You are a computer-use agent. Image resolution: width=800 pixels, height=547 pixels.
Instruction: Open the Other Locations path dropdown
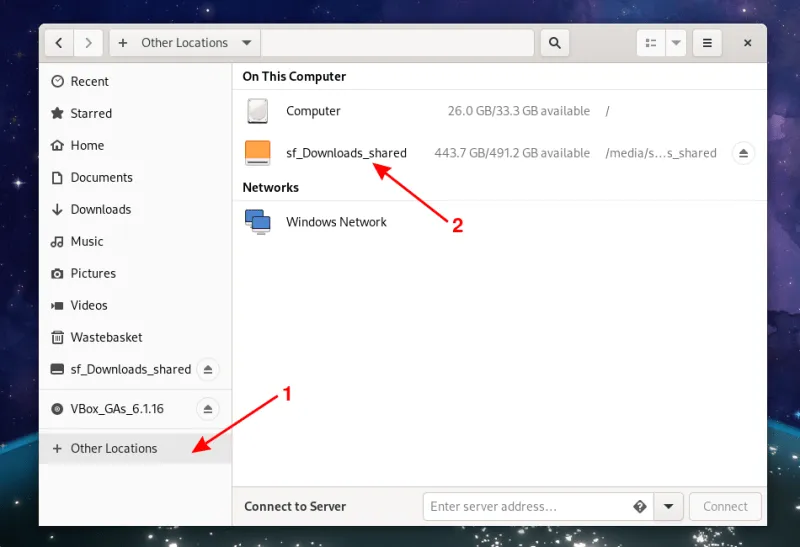tap(246, 43)
